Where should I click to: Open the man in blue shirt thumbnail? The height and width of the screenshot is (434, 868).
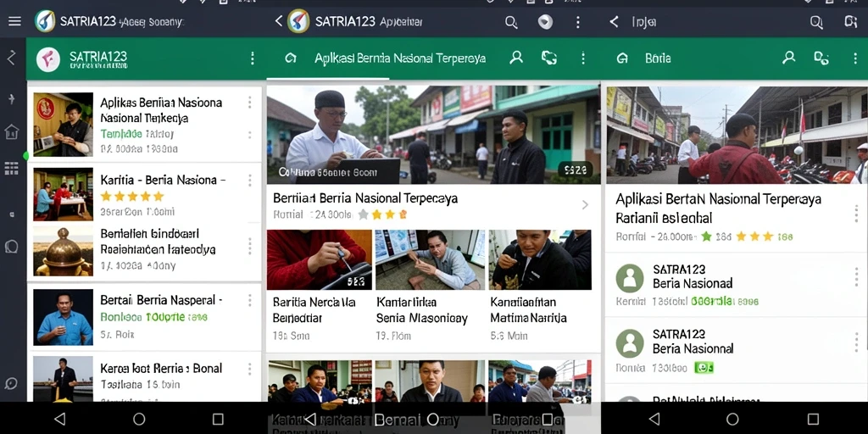[63, 317]
